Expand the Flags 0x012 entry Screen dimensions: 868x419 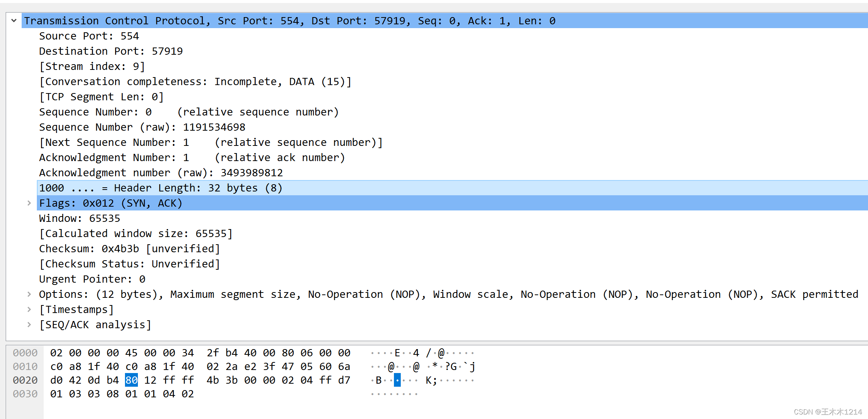[x=29, y=203]
